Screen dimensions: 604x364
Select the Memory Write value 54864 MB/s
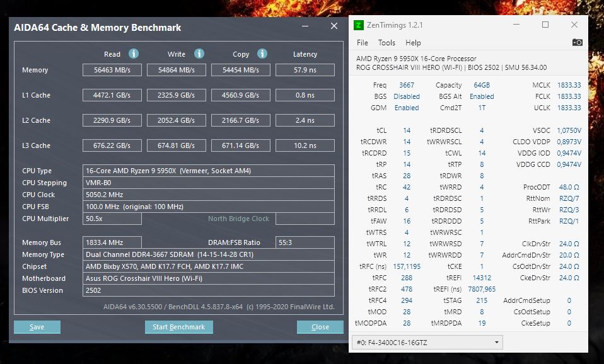[x=177, y=70]
